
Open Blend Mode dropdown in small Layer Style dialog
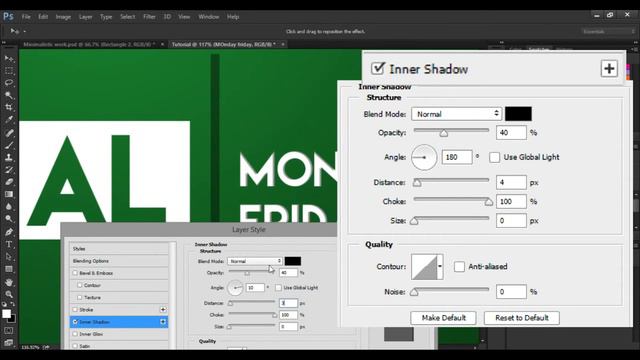(x=255, y=261)
